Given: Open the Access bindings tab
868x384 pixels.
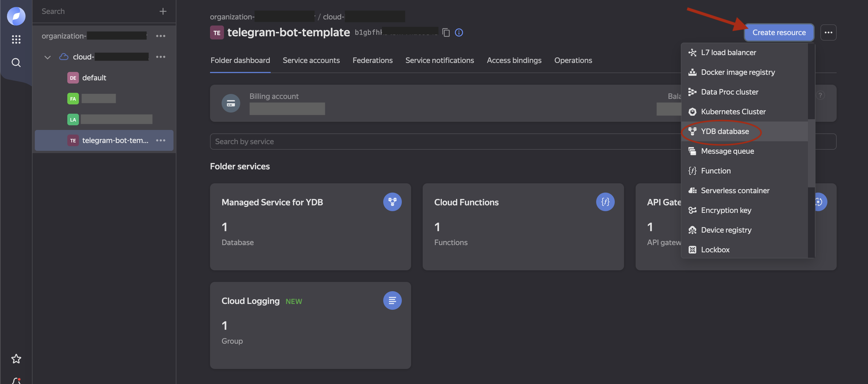Looking at the screenshot, I should coord(513,60).
